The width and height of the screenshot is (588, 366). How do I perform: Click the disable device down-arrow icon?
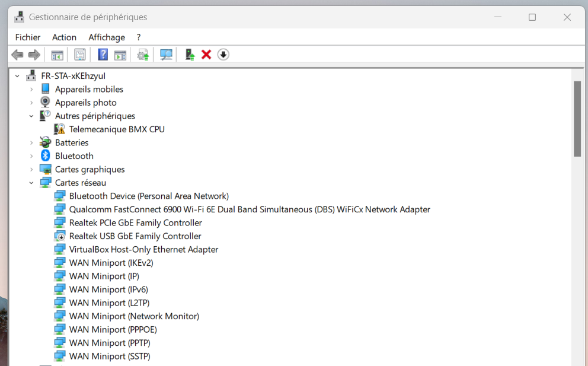coord(223,55)
